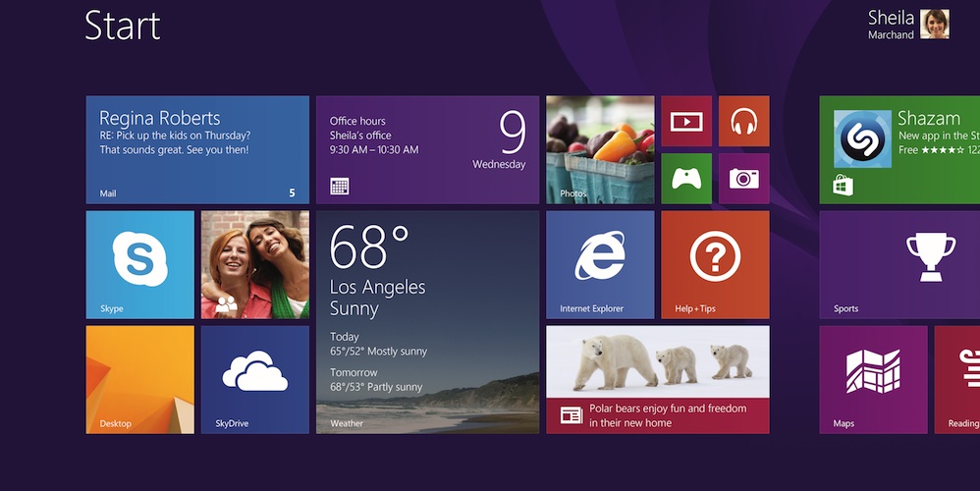The height and width of the screenshot is (491, 980).
Task: Open Calendar tile showing Office hours
Action: (x=427, y=149)
